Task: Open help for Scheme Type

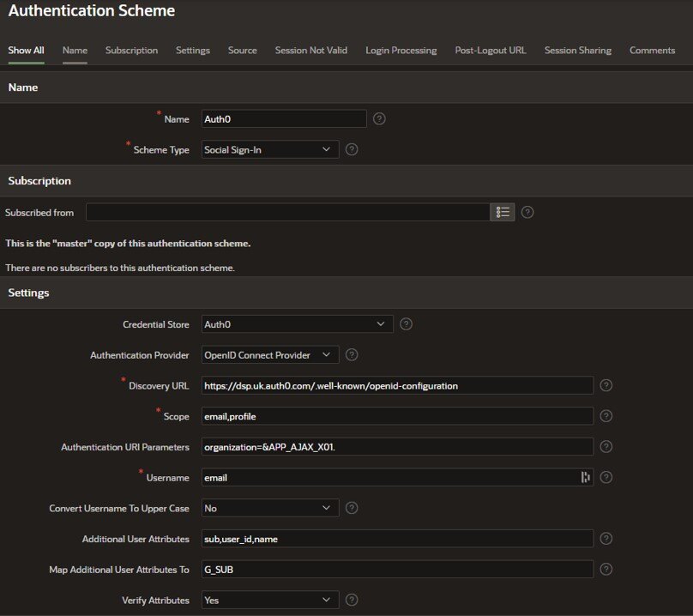Action: (352, 149)
